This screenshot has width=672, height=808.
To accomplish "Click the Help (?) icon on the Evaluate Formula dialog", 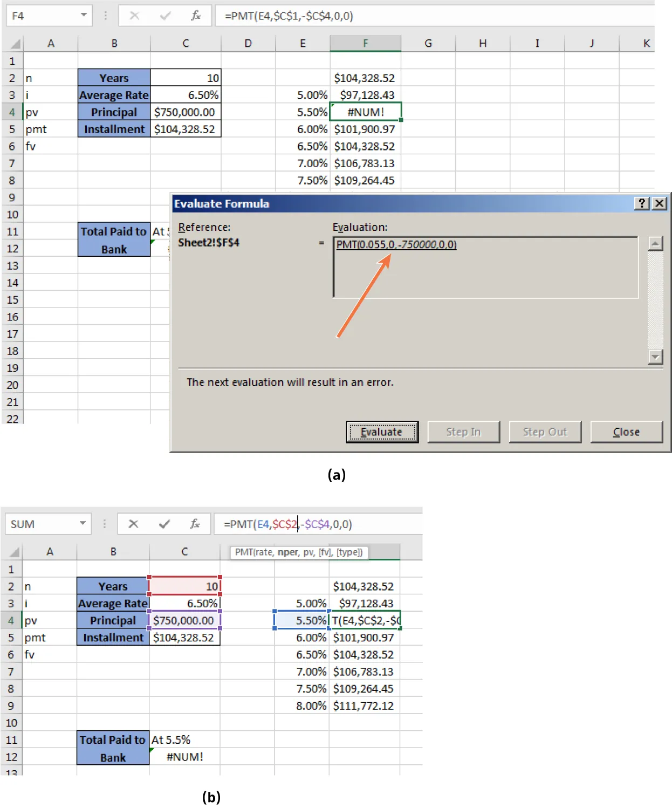I will (641, 204).
